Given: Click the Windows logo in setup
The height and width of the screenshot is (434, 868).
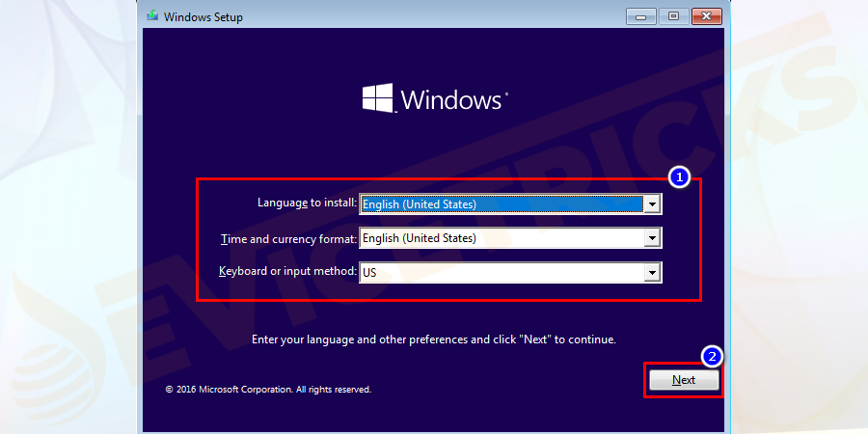Looking at the screenshot, I should [435, 99].
